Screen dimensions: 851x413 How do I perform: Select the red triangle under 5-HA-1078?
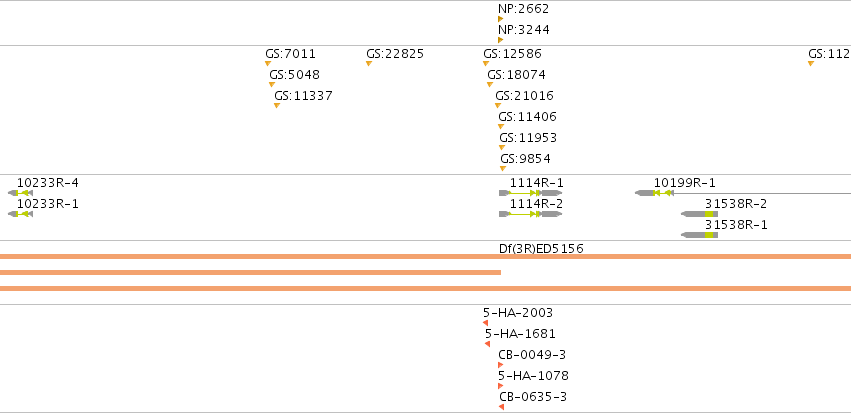tap(500, 386)
